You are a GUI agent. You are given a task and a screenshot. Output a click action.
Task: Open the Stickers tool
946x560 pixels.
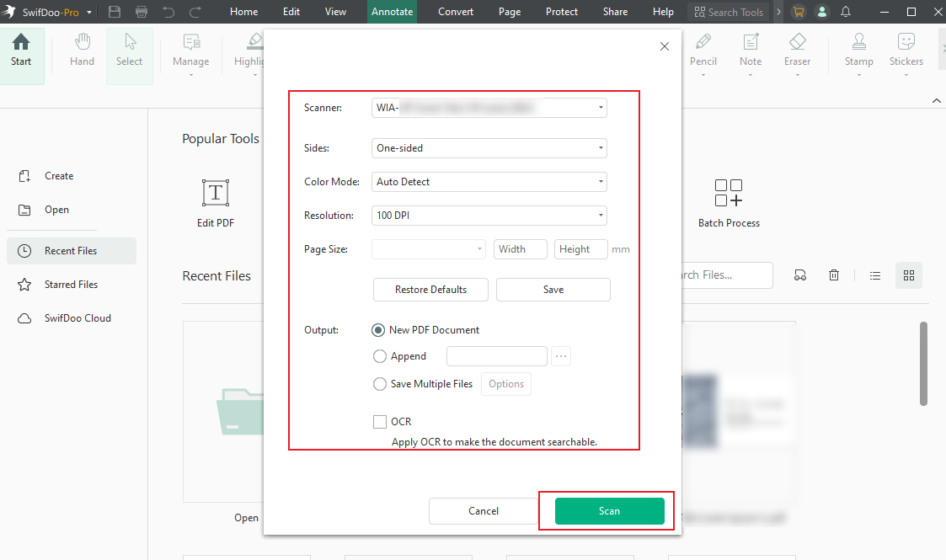[x=906, y=52]
